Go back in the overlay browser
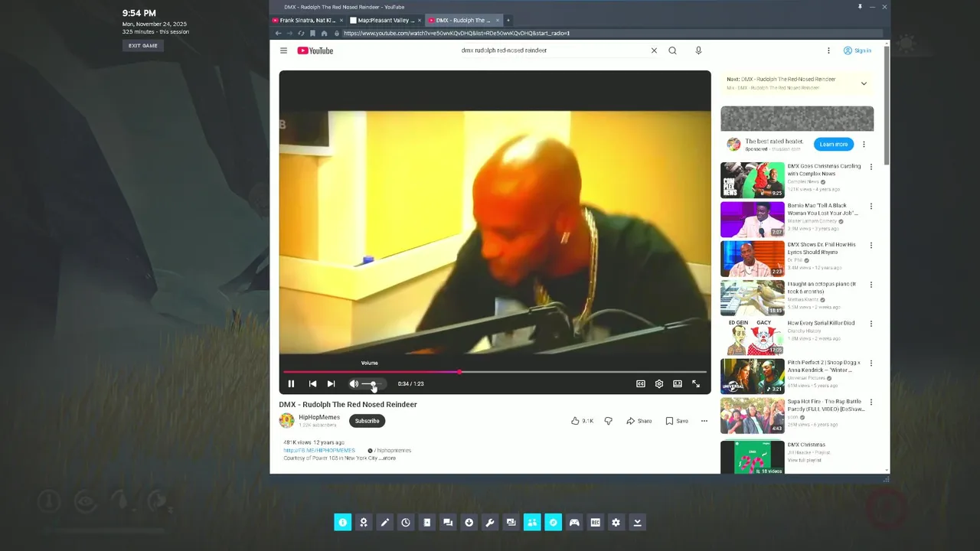This screenshot has width=980, height=551. pyautogui.click(x=278, y=34)
